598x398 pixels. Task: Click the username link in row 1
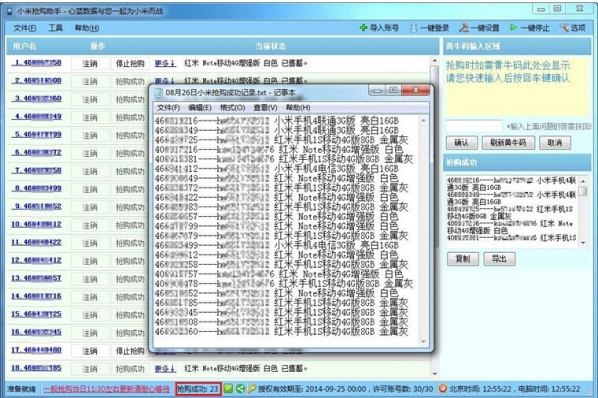pos(37,63)
